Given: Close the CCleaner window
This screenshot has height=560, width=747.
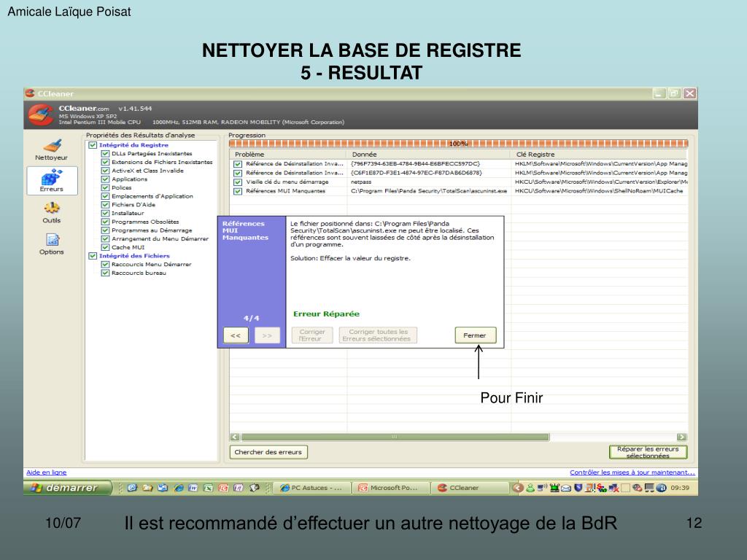Looking at the screenshot, I should click(x=690, y=93).
